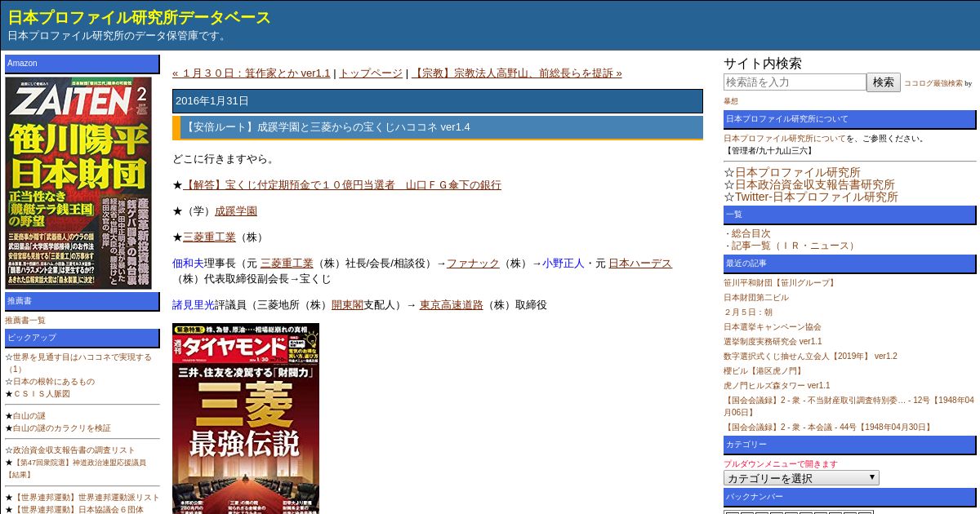Screen dimensions: 980x514
Task: Click the 検索 search button
Action: [x=884, y=82]
